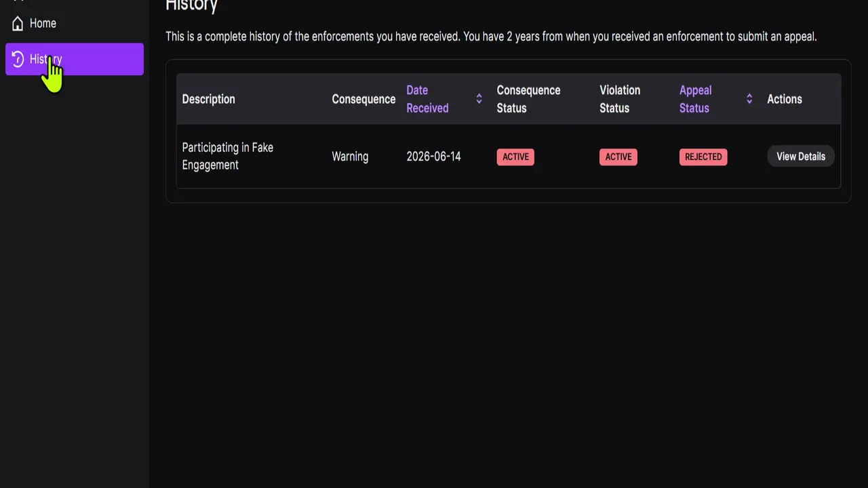The height and width of the screenshot is (488, 868).
Task: Click the Consequence column header
Action: pos(363,99)
